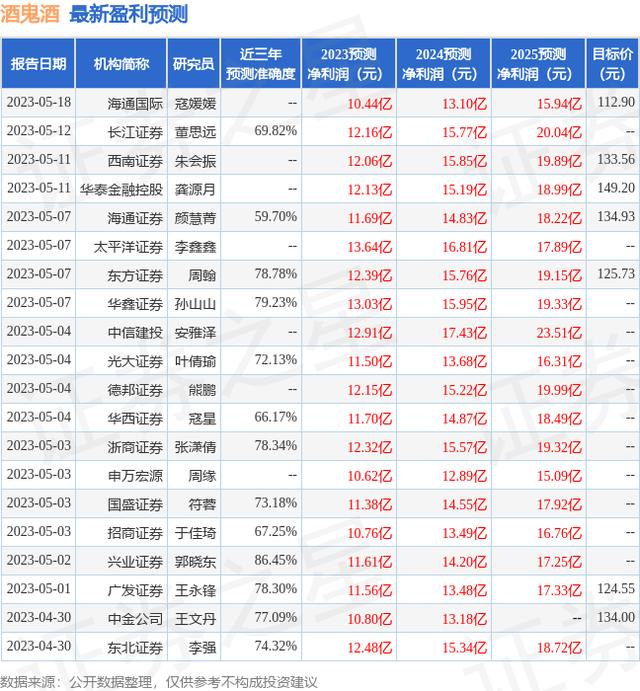Screen dimensions: 640x691
Task: Click accuracy value 79.23%
Action: pos(275,303)
